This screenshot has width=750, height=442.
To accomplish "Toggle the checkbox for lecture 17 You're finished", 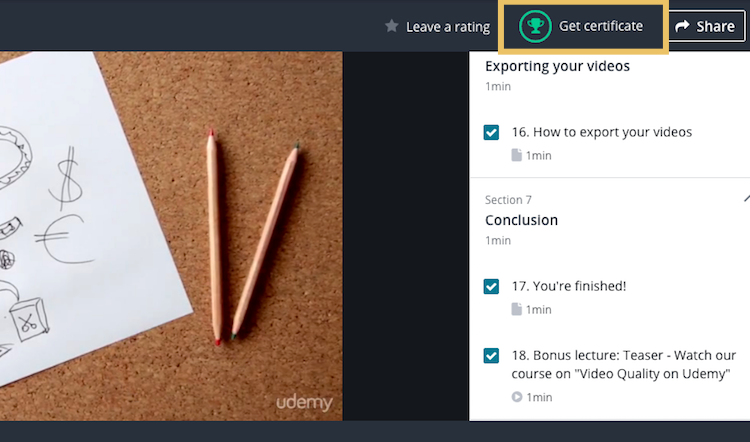I will tap(491, 287).
